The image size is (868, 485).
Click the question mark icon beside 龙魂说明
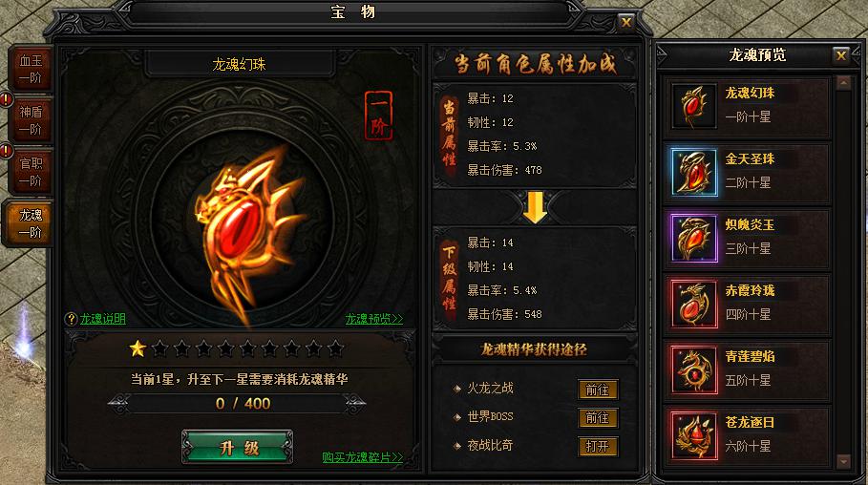point(71,319)
